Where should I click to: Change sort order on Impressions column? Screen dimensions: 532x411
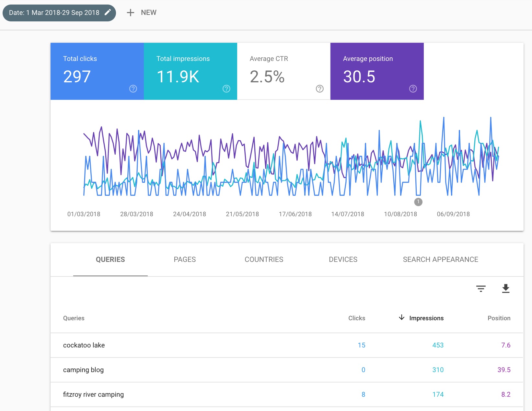(x=421, y=318)
